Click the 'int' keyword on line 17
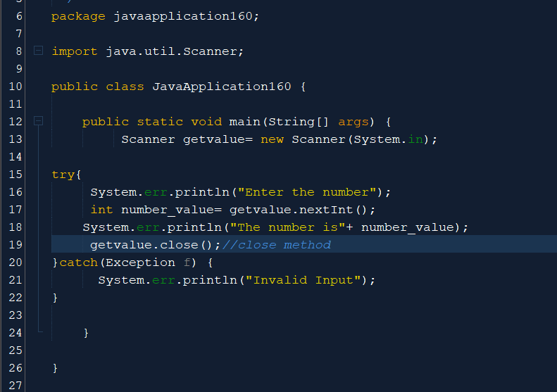 (101, 210)
